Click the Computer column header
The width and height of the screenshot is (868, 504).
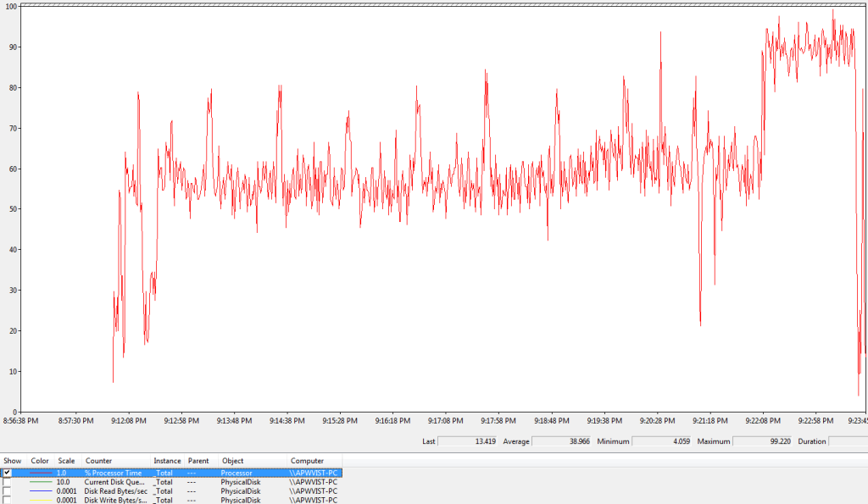click(307, 461)
